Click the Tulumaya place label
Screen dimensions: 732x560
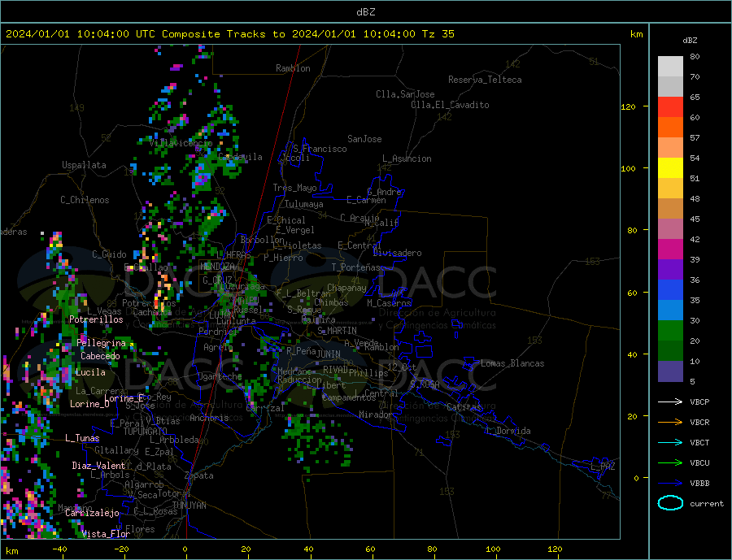[304, 204]
